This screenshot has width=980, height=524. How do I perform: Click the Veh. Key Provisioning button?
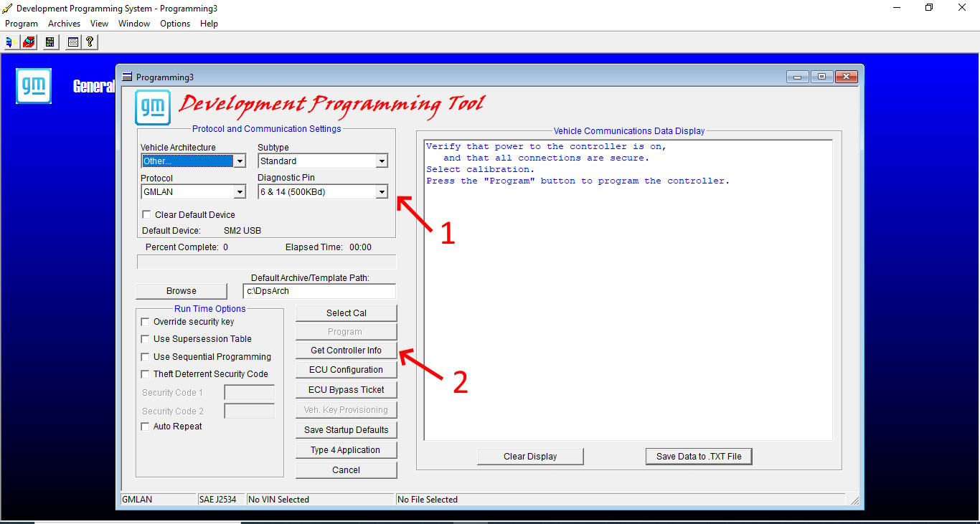pyautogui.click(x=347, y=410)
